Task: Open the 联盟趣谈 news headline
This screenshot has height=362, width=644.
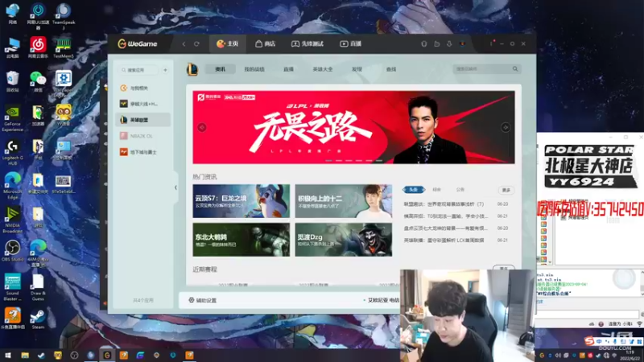Action: [444, 204]
